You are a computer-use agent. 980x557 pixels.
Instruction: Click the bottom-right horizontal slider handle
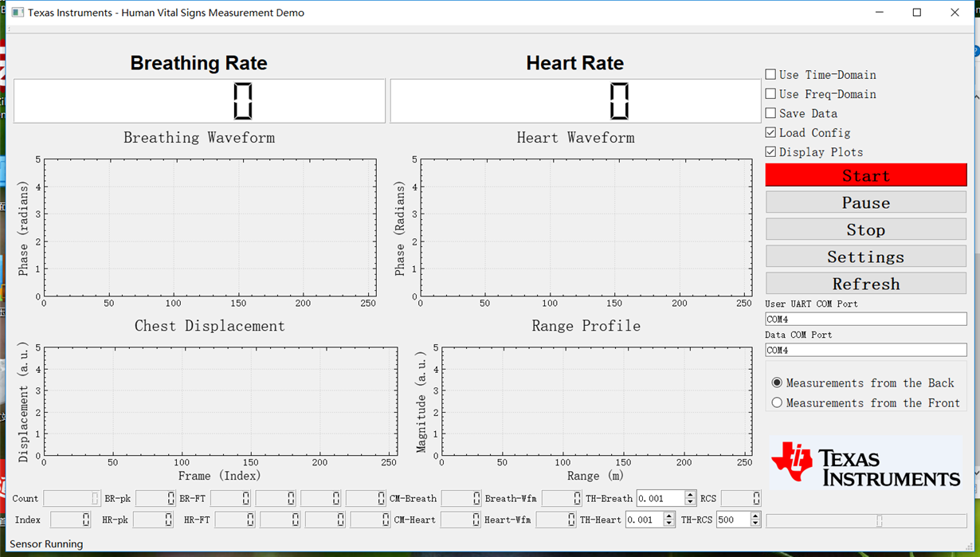[880, 521]
